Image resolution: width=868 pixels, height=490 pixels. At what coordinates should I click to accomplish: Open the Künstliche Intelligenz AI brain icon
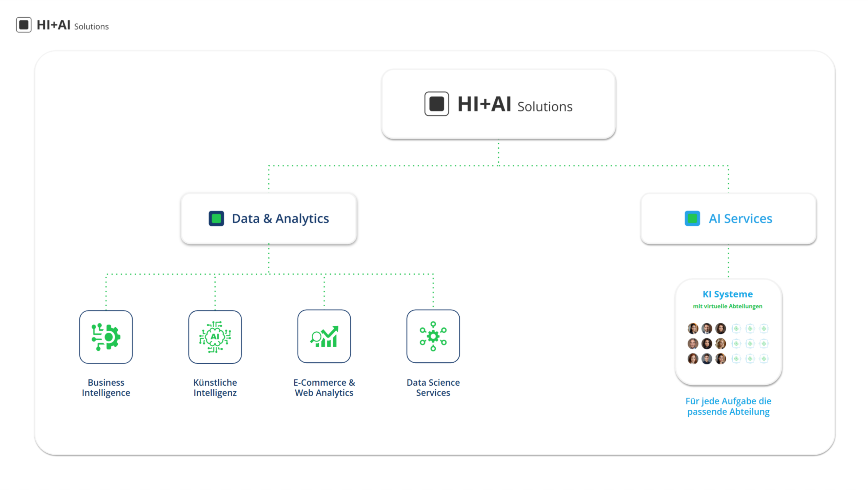[215, 337]
